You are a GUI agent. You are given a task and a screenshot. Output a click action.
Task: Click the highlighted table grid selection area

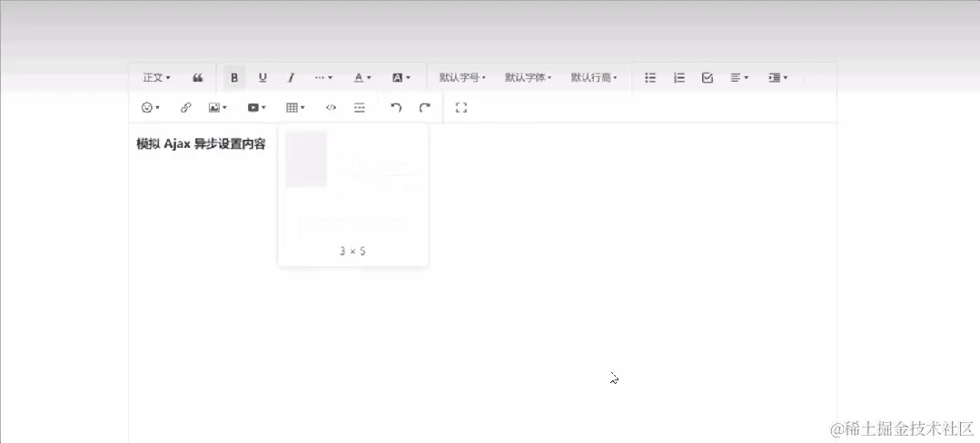click(x=306, y=159)
